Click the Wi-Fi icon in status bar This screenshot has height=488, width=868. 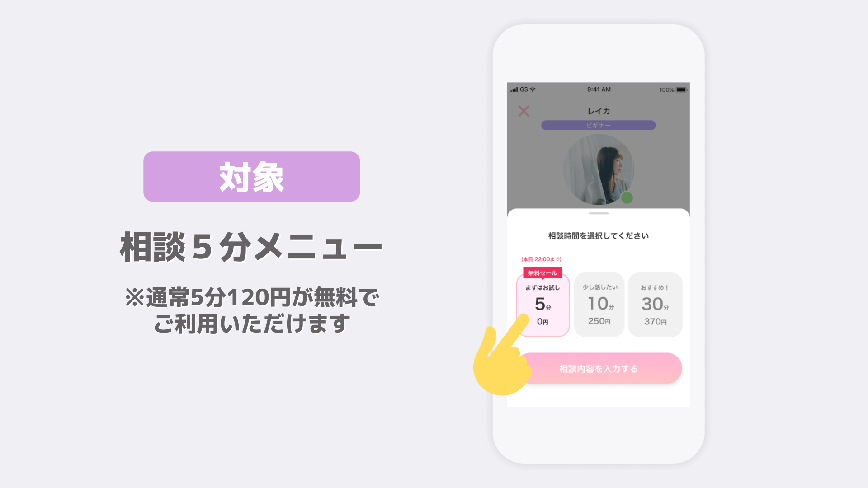pos(533,89)
